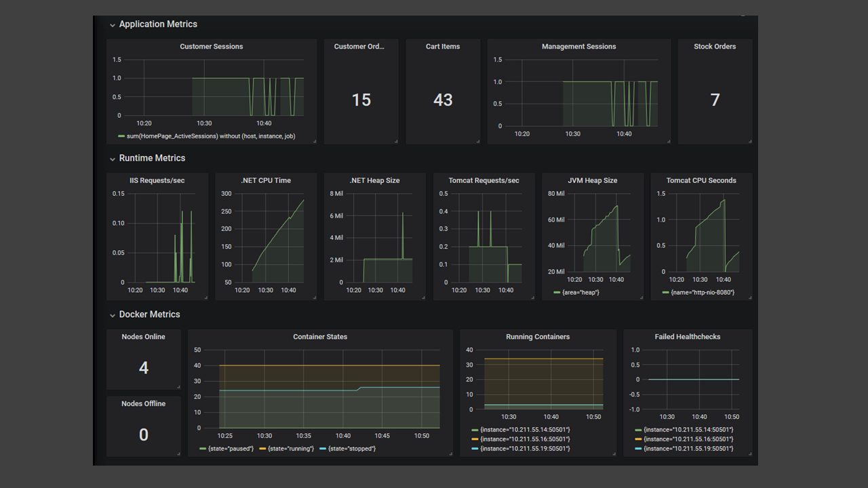This screenshot has width=868, height=488.
Task: Click the Nodes Online value 4
Action: click(x=144, y=368)
